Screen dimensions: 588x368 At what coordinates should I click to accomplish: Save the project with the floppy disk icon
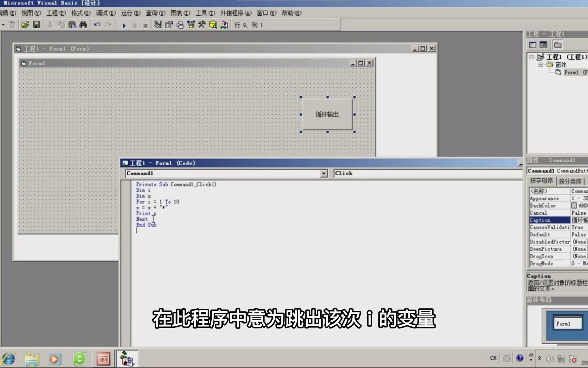pos(36,25)
